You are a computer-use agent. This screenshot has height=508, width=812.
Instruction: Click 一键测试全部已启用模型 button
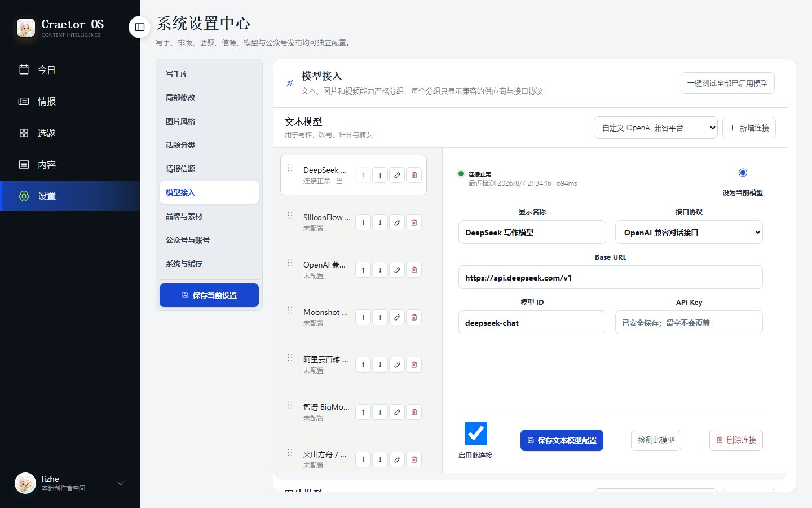coord(727,83)
